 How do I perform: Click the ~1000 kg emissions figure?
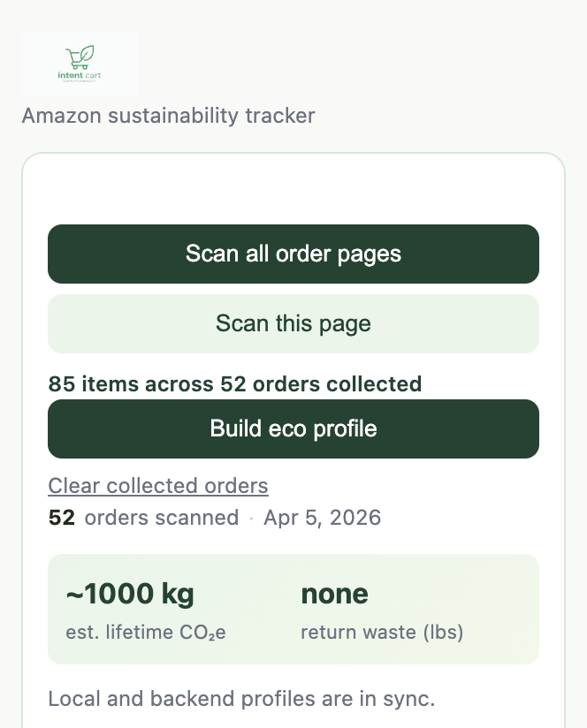tap(130, 594)
